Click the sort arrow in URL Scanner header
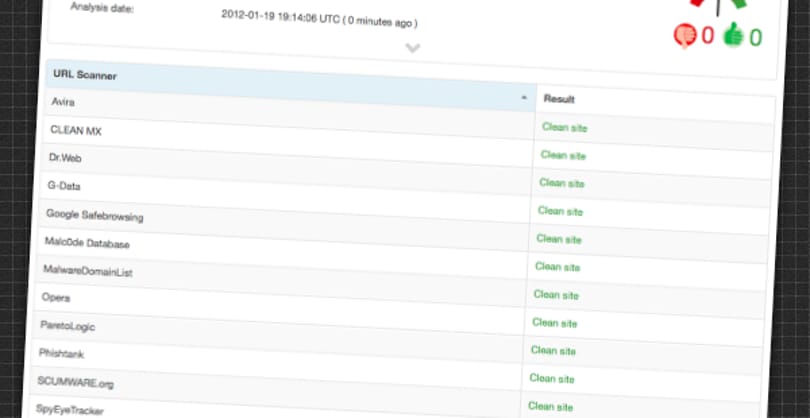Screen dimensions: 810x418 click(524, 97)
